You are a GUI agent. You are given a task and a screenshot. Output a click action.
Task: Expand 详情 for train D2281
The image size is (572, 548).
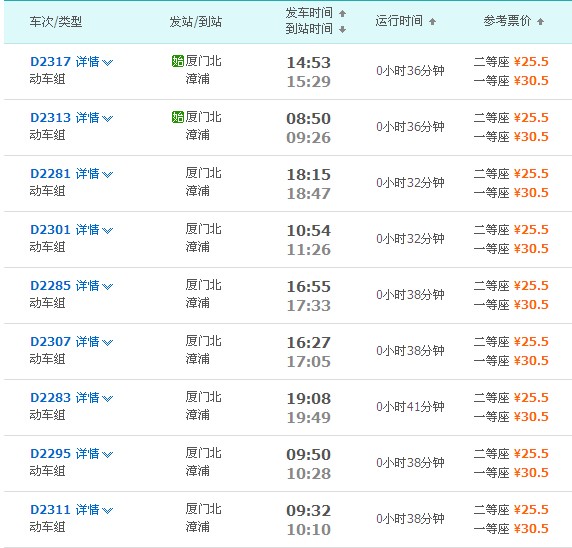point(94,174)
